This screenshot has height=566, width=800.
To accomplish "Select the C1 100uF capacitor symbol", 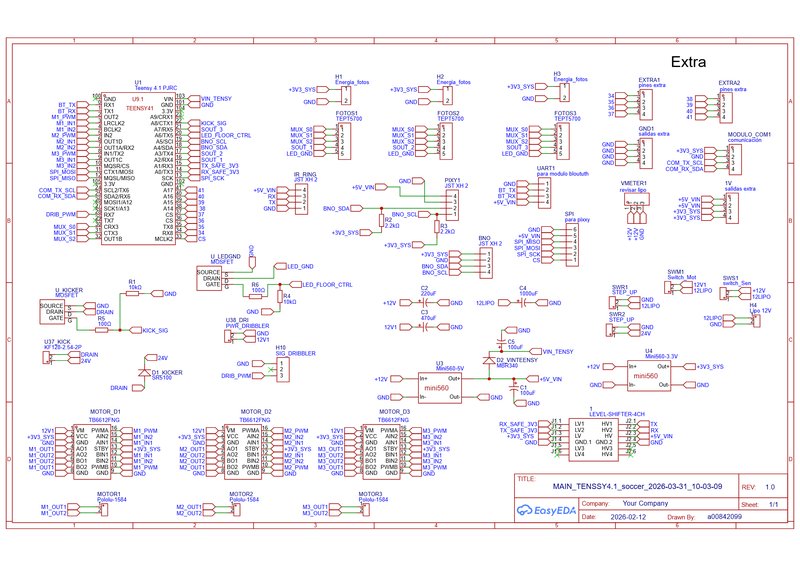I will pyautogui.click(x=513, y=387).
